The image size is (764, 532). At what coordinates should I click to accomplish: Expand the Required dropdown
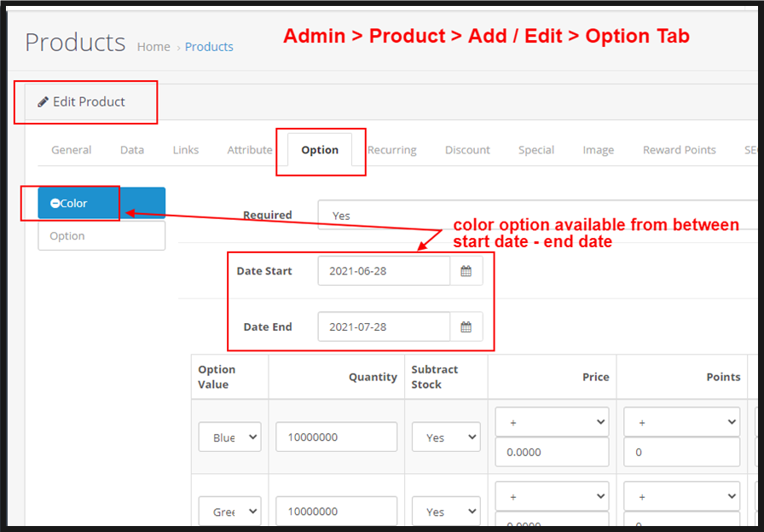click(537, 216)
